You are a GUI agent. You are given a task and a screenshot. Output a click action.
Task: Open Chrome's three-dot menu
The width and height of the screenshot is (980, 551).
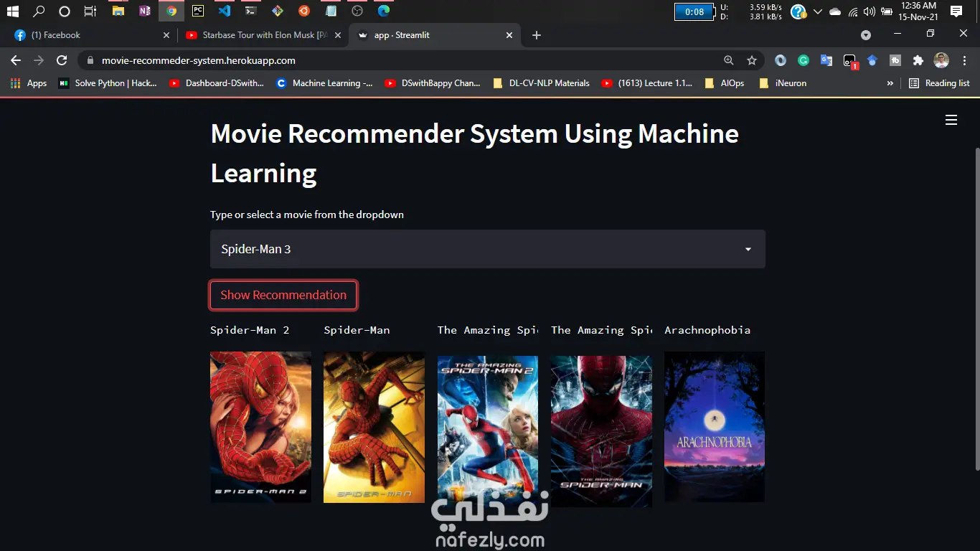(x=963, y=60)
